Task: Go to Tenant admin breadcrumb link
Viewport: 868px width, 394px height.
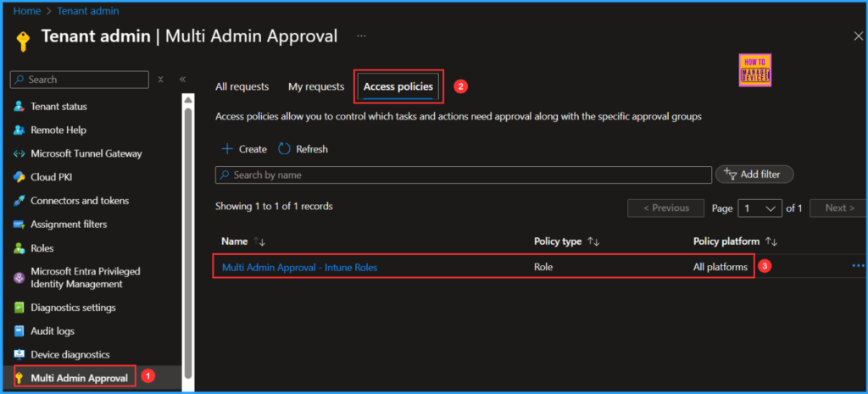Action: coord(87,10)
